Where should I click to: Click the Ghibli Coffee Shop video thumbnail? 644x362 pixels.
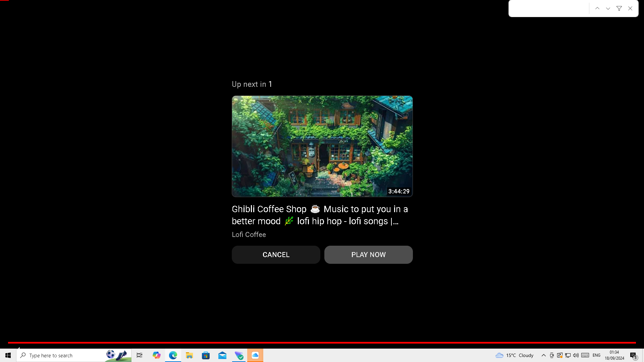coord(322,146)
